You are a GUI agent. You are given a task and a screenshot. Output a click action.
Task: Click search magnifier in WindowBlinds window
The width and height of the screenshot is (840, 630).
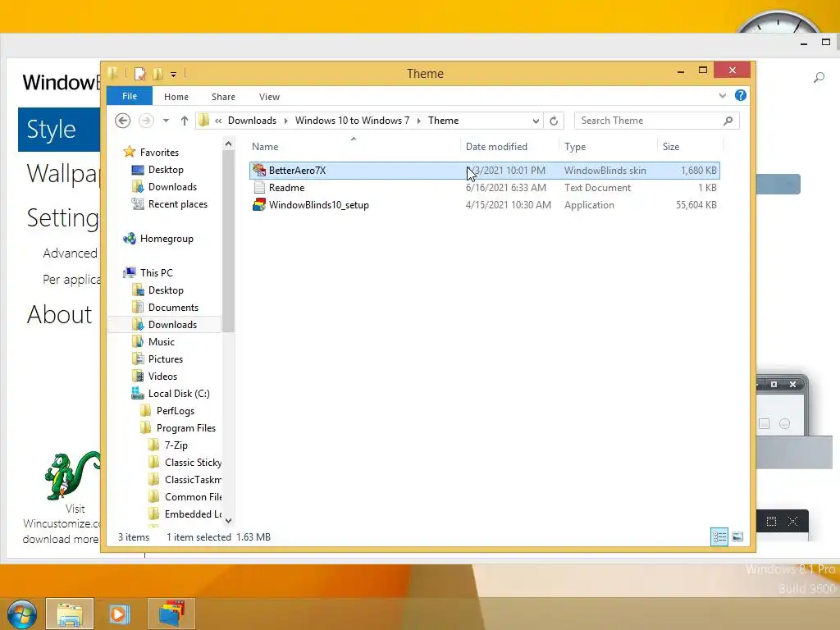pos(819,78)
